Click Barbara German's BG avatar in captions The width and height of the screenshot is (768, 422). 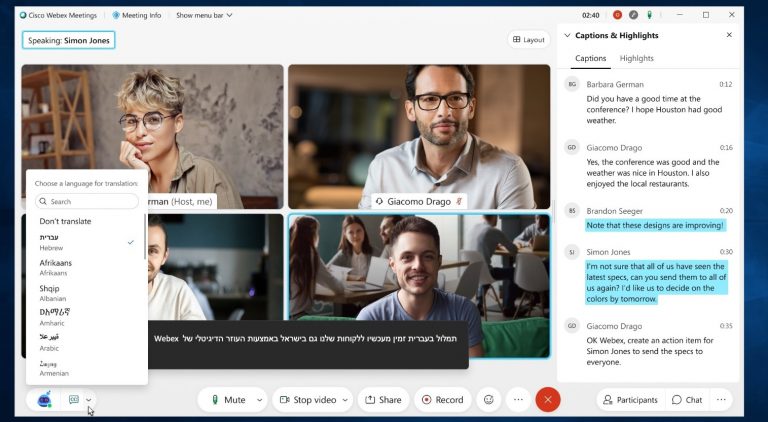(572, 84)
